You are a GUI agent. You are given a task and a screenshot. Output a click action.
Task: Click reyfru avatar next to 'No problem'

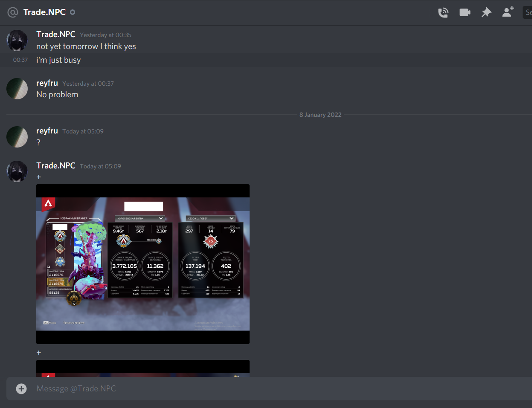click(x=17, y=89)
